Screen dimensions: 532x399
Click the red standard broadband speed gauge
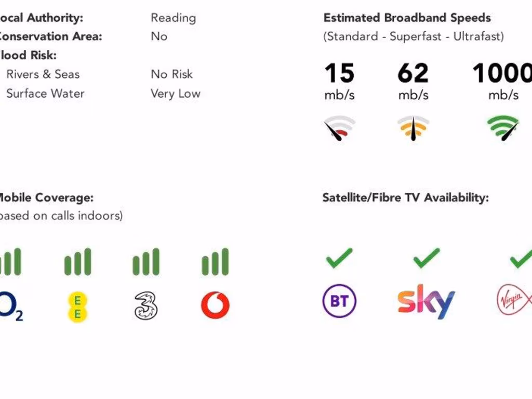[340, 128]
